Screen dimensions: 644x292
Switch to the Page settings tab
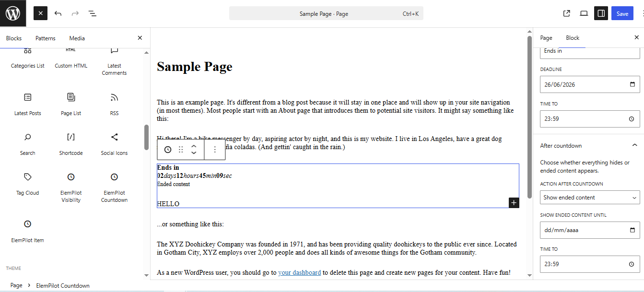tap(546, 38)
